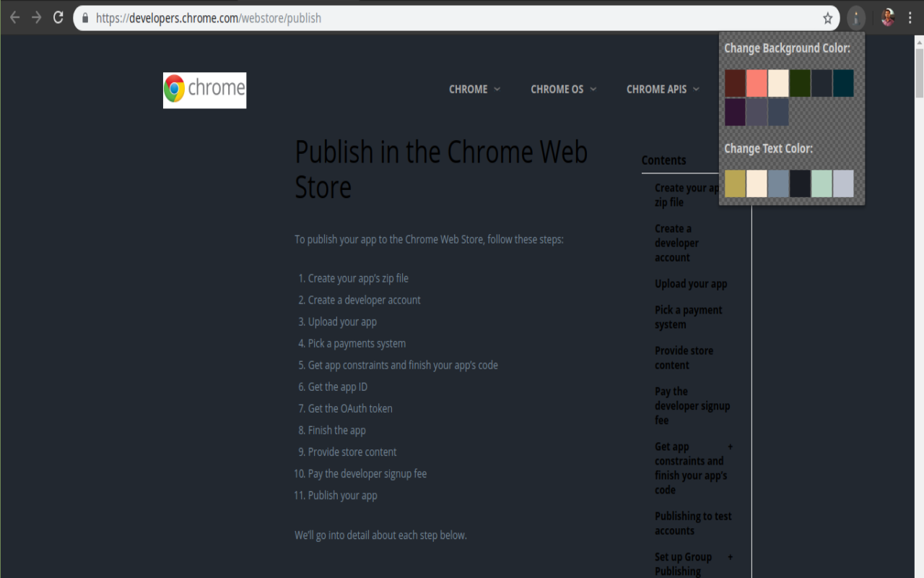
Task: Set background to salmon pink swatch
Action: coord(757,83)
